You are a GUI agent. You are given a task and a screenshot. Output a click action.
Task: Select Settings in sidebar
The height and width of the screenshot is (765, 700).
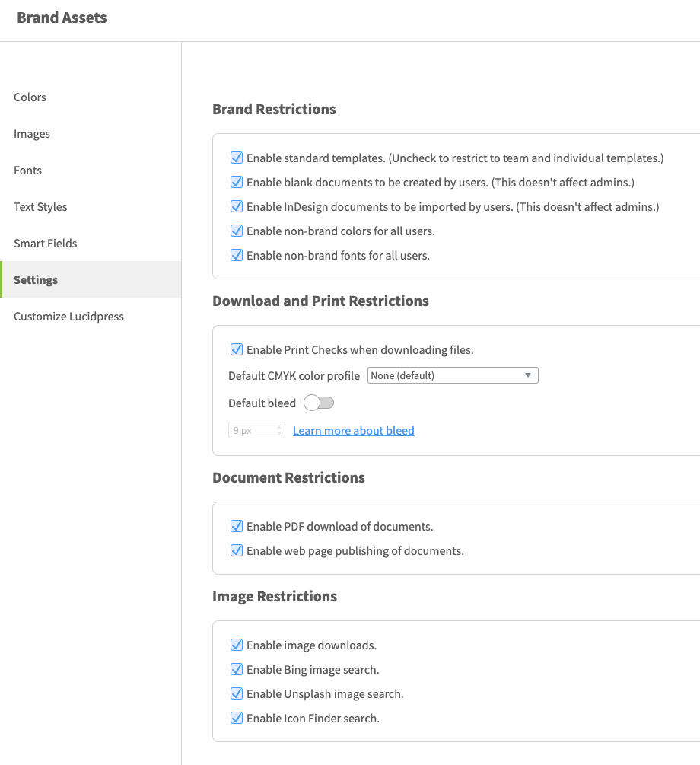tap(91, 279)
